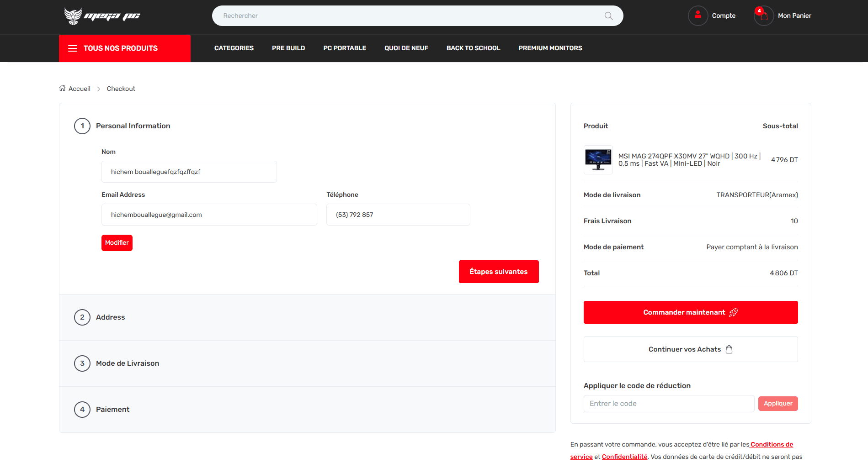This screenshot has height=463, width=868.
Task: Click the step 1 circle icon
Action: [x=82, y=126]
